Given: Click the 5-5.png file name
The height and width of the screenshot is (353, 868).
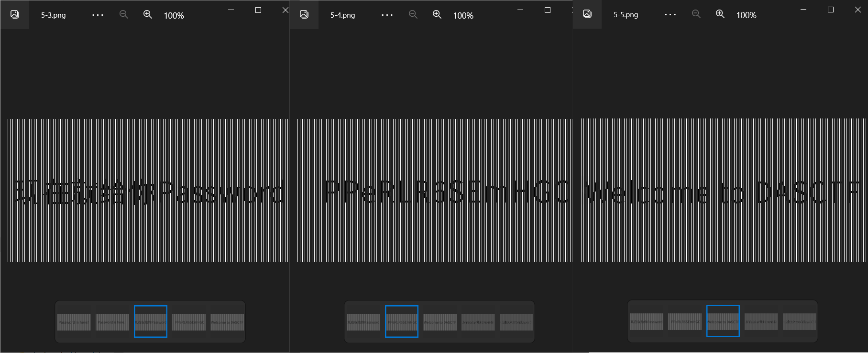Looking at the screenshot, I should (626, 15).
